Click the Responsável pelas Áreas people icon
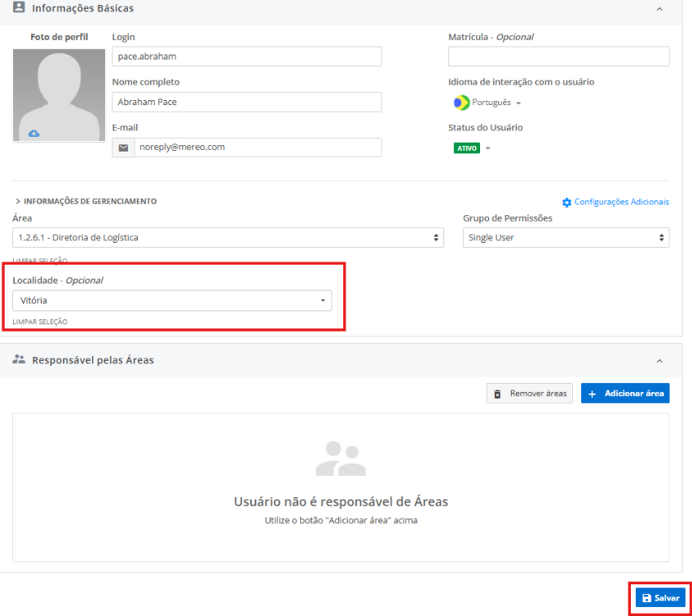Image resolution: width=692 pixels, height=616 pixels. click(x=19, y=359)
